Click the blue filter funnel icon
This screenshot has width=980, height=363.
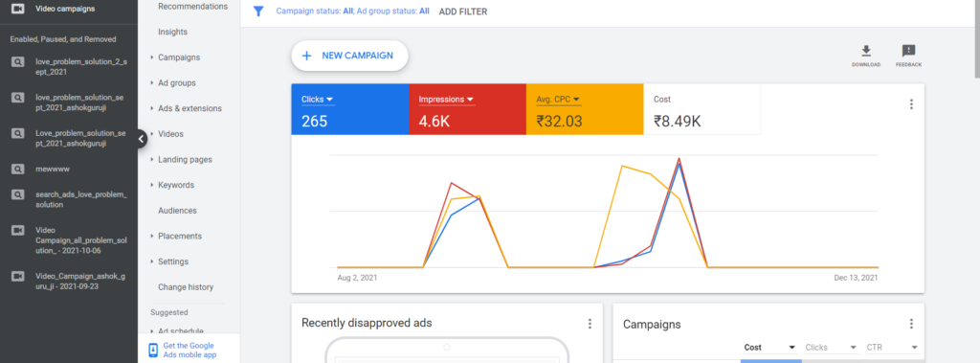point(258,11)
